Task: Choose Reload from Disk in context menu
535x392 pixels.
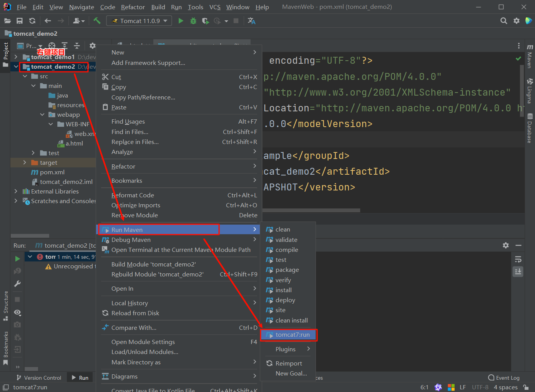Action: pos(179,313)
